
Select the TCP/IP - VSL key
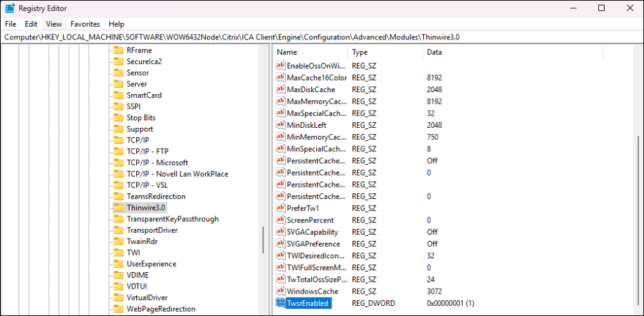147,185
